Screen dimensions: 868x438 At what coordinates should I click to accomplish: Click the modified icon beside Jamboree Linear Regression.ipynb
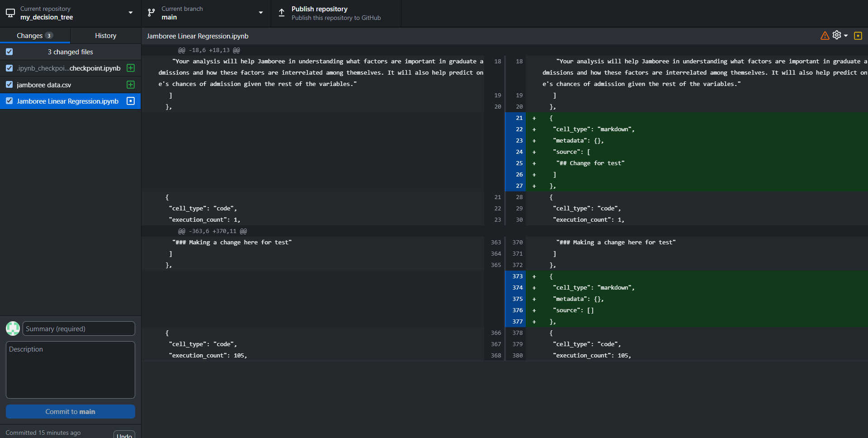[131, 101]
